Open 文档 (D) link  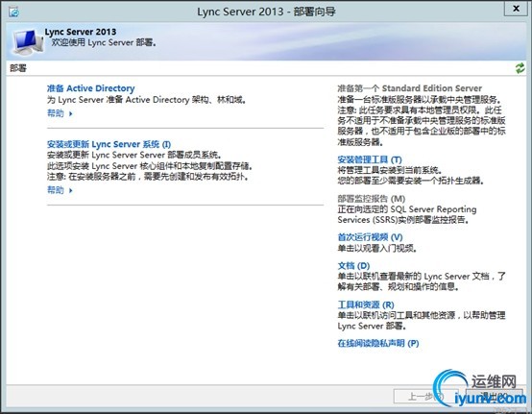353,266
